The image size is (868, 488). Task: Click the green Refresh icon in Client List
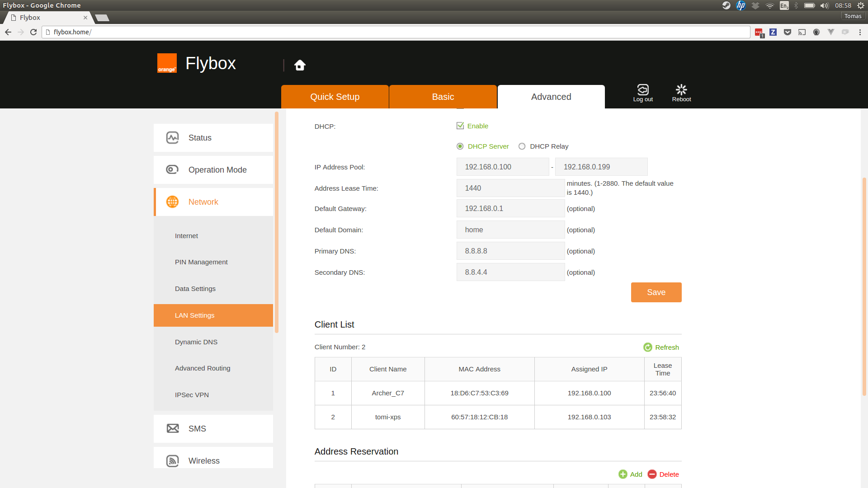[x=647, y=347]
